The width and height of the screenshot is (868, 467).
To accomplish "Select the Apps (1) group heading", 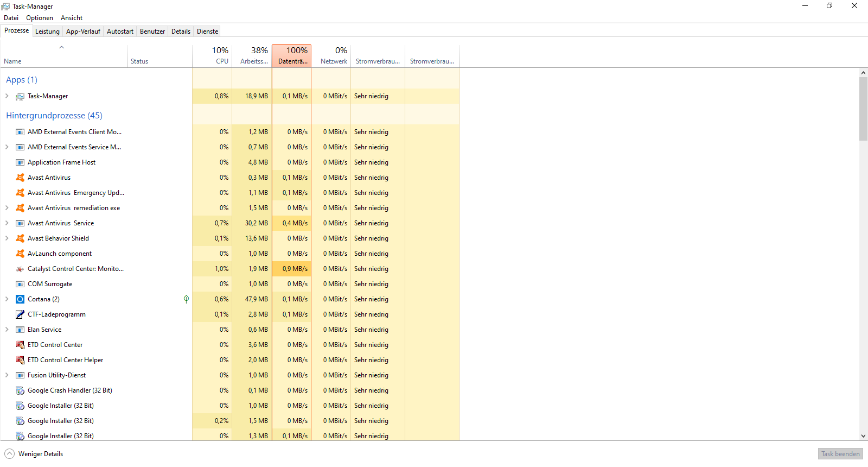I will pos(22,80).
